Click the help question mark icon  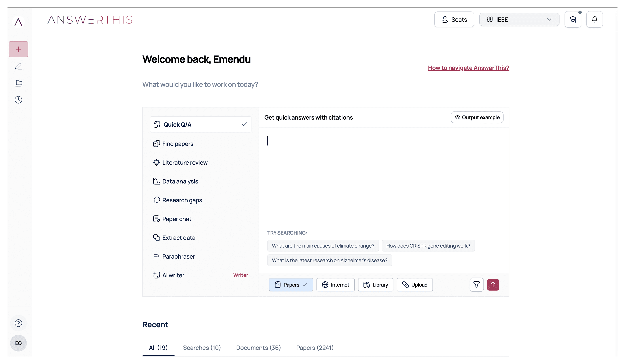click(x=18, y=323)
